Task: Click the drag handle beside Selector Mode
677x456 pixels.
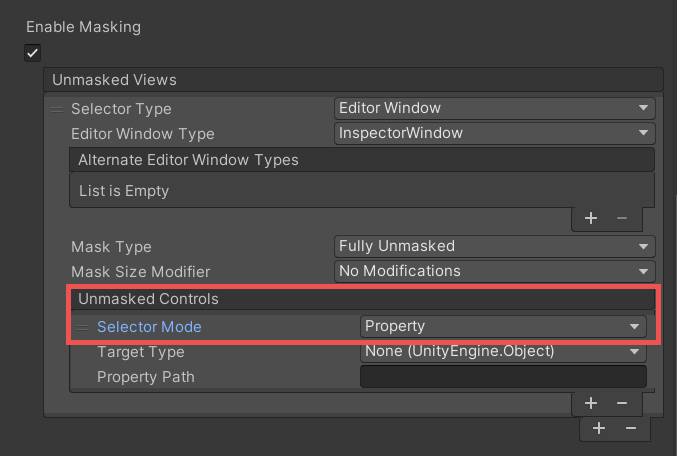Action: [83, 327]
